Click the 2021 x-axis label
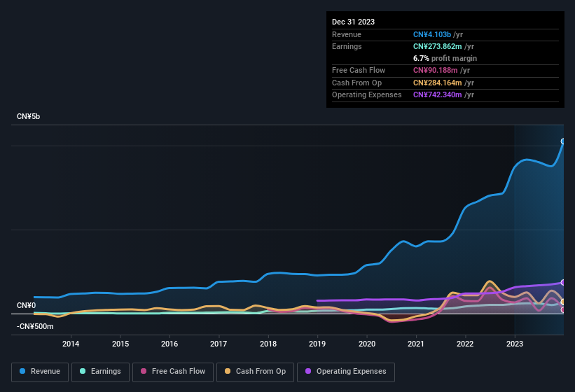Screen dimensions: 575x392 (416, 344)
